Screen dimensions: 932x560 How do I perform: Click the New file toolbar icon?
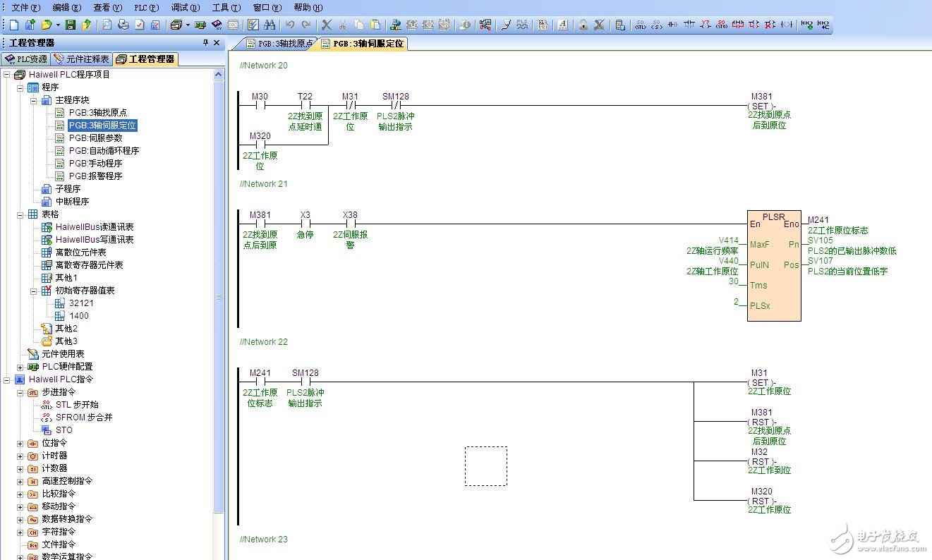[13, 25]
